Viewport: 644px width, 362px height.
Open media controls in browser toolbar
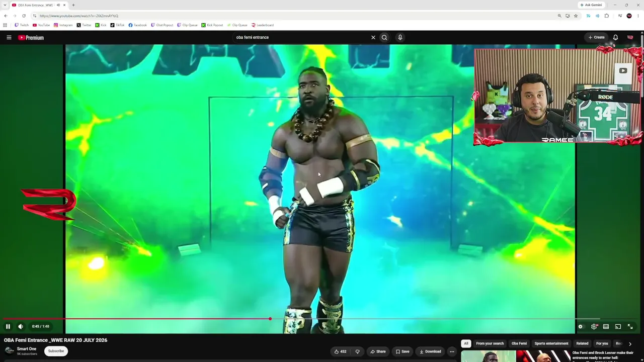point(620,16)
